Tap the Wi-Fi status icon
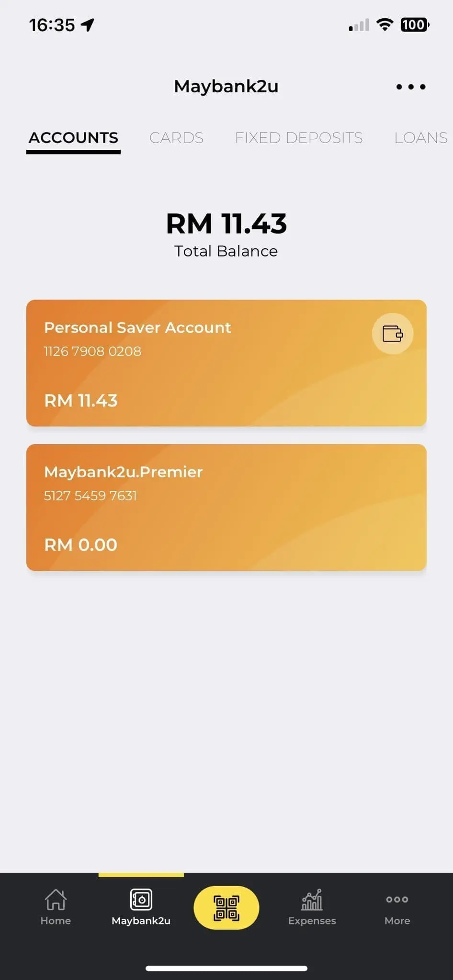Image resolution: width=453 pixels, height=980 pixels. pyautogui.click(x=385, y=24)
